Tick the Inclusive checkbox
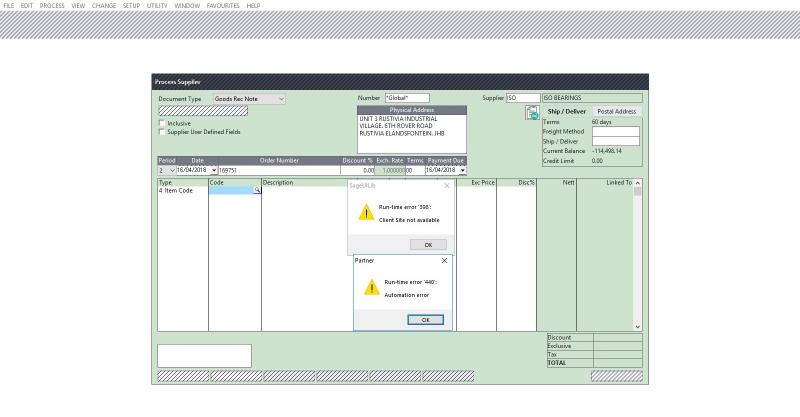800x417 pixels. 162,123
